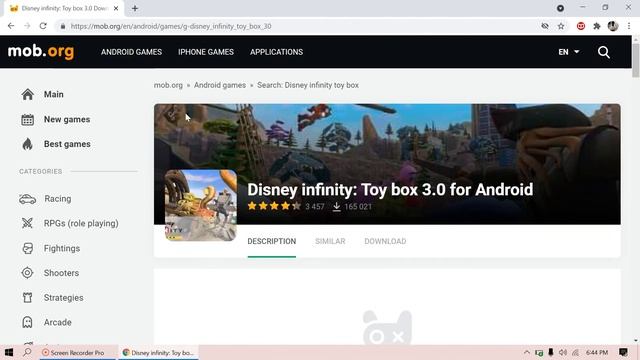The height and width of the screenshot is (360, 640).
Task: Click the Main home icon in sidebar
Action: point(28,94)
